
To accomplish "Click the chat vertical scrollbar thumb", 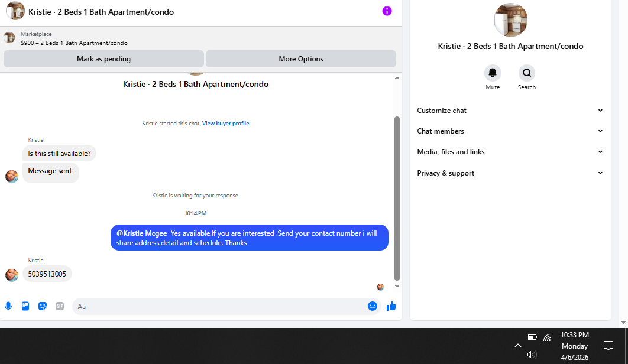I will pos(397,199).
